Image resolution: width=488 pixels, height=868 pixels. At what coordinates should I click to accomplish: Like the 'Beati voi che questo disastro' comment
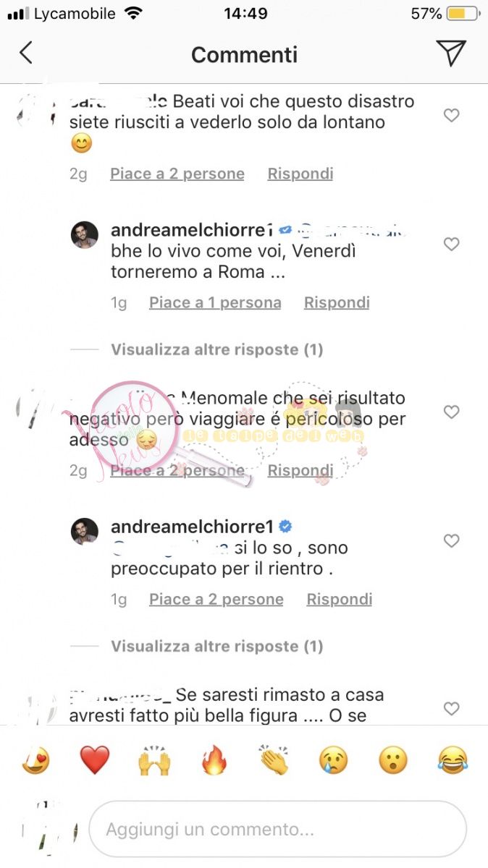[452, 116]
